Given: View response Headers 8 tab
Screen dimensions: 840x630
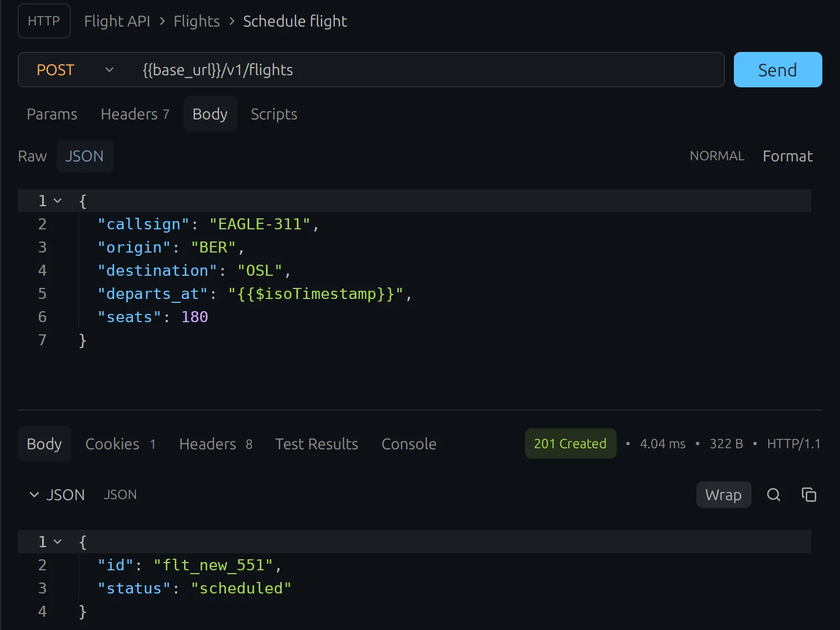Looking at the screenshot, I should [216, 444].
